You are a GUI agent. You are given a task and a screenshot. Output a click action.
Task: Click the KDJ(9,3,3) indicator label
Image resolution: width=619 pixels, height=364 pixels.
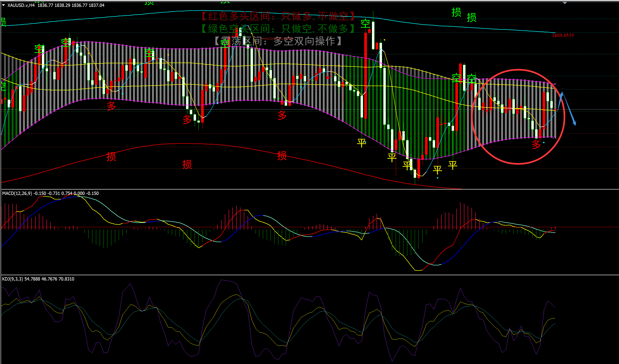13,279
